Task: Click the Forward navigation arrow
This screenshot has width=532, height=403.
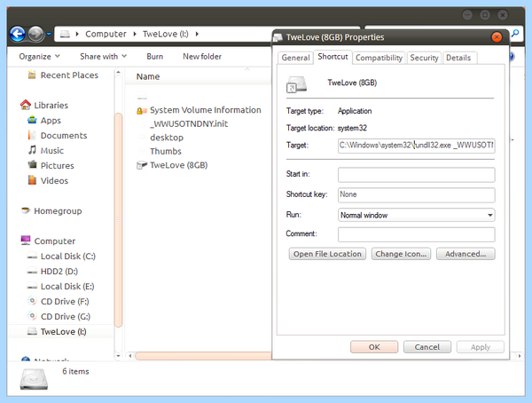Action: tap(36, 34)
